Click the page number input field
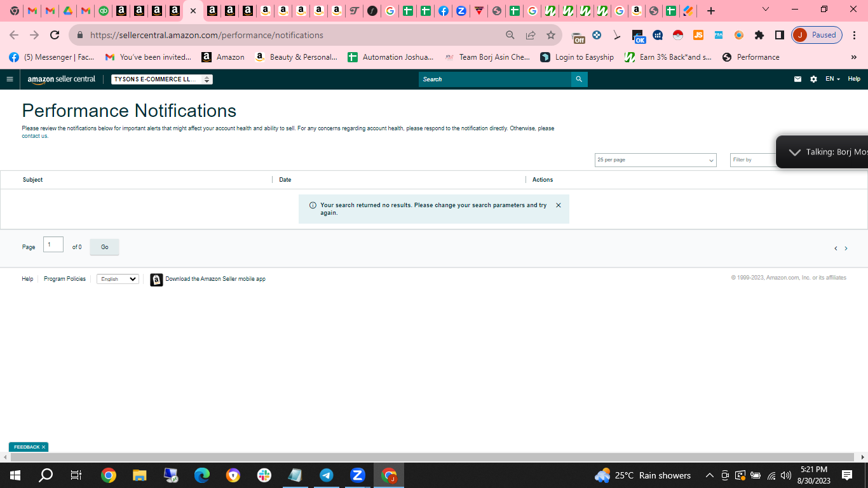 [x=53, y=245]
